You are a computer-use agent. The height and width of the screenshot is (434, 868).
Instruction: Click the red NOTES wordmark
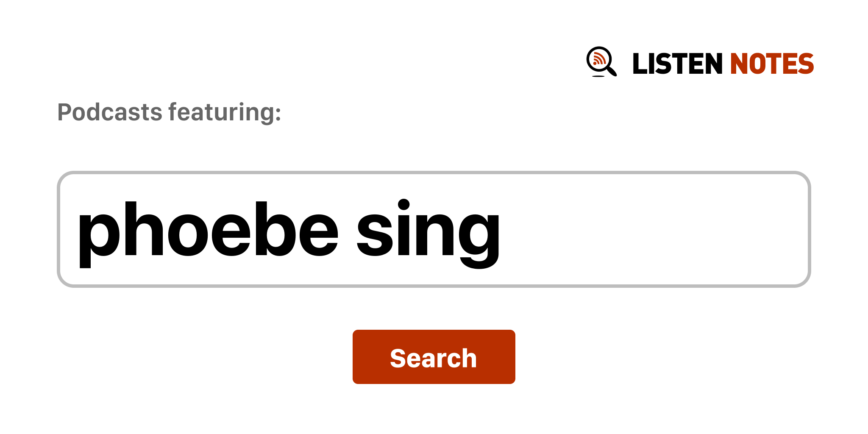[x=771, y=64]
